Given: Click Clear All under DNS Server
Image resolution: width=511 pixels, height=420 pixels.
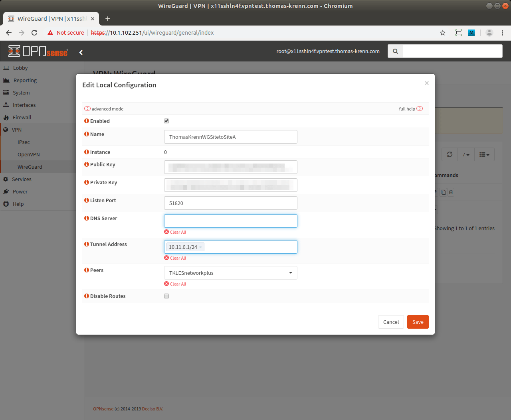Looking at the screenshot, I should click(x=175, y=232).
